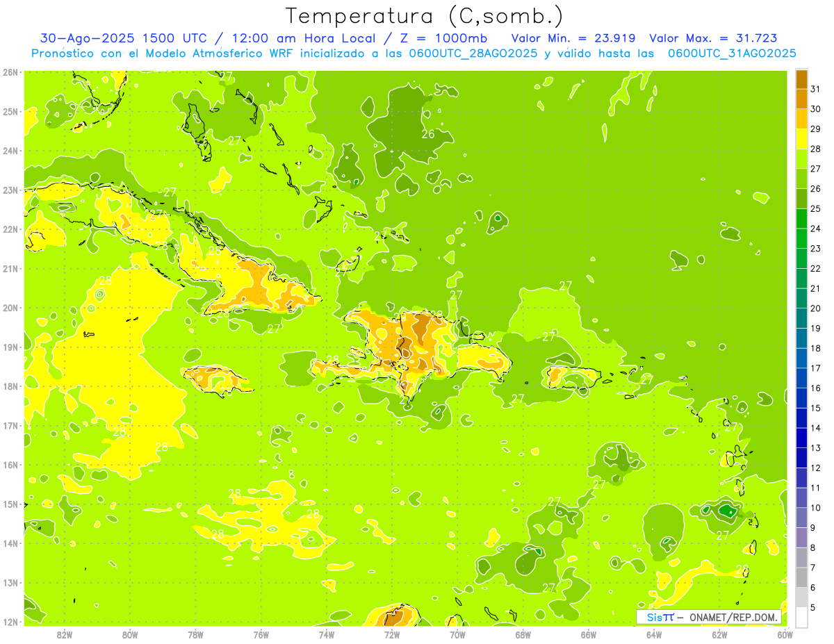Select the '0600UTC_31AGO2025' valid-until time

pos(732,53)
